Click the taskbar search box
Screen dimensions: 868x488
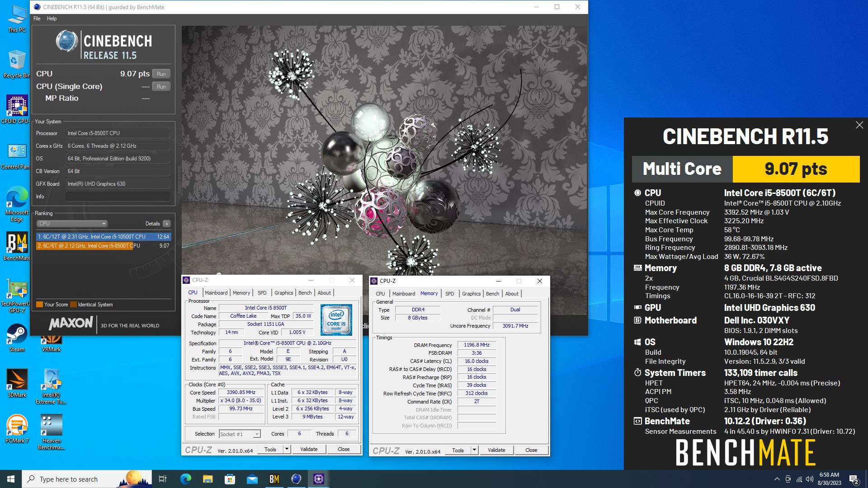click(x=87, y=479)
